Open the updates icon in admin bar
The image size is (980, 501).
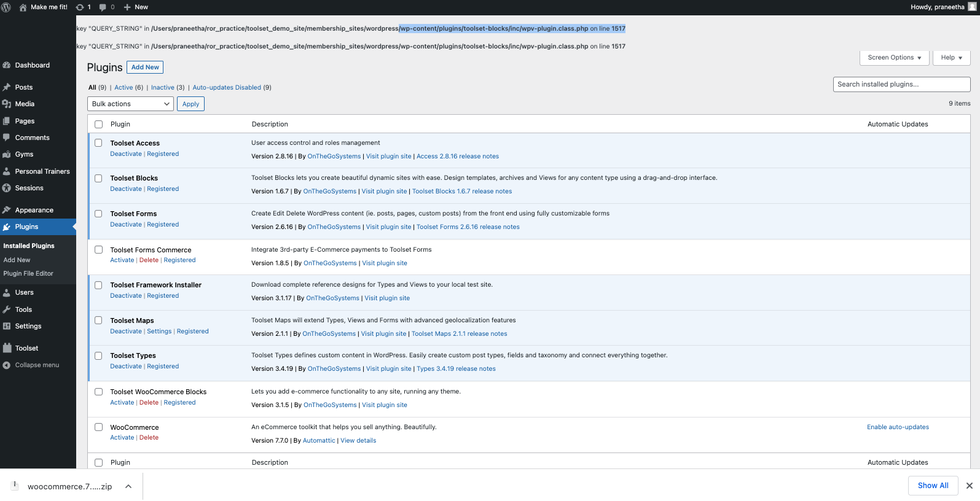point(80,7)
